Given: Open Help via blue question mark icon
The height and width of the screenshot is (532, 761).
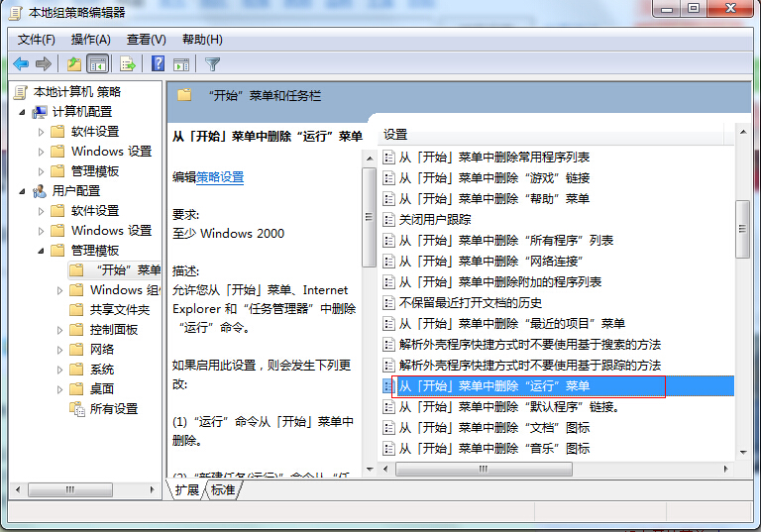Looking at the screenshot, I should click(x=158, y=64).
